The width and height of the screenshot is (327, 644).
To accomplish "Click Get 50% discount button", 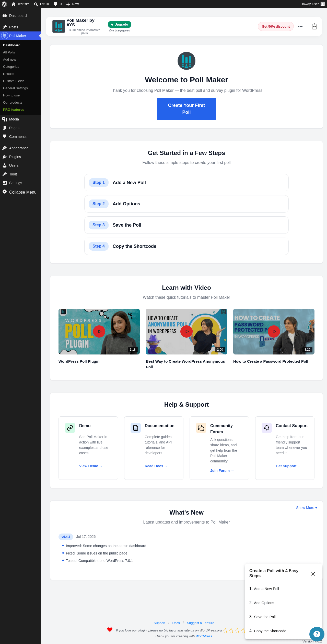I will tap(276, 26).
